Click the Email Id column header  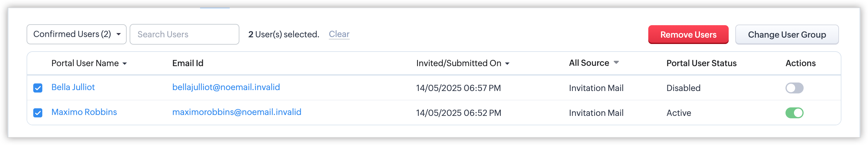[188, 63]
